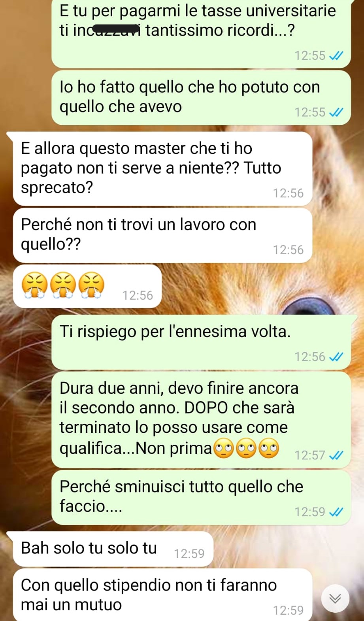Tap the eye-roll emojis after 'Non prima'
Image resolution: width=364 pixels, height=621 pixels.
(x=246, y=449)
